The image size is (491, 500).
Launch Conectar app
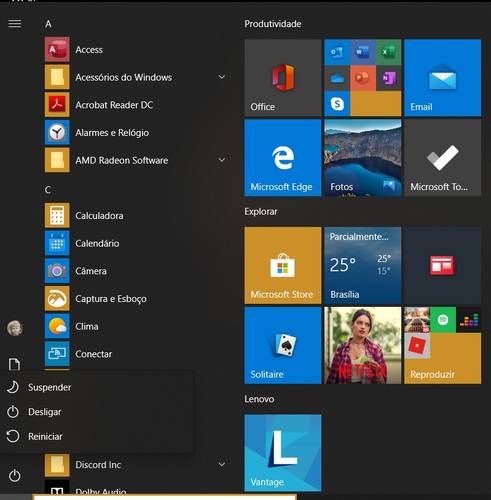coord(137,354)
